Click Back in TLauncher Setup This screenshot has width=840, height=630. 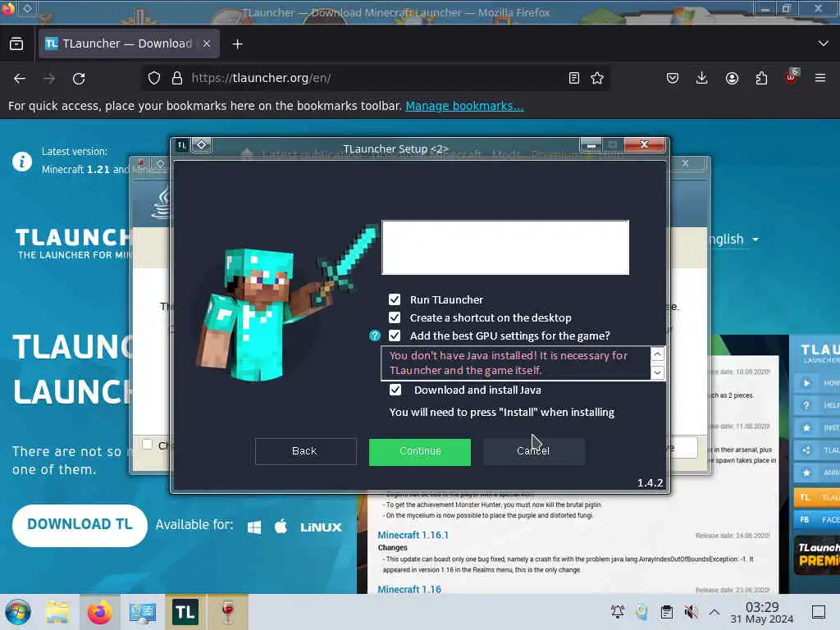305,452
